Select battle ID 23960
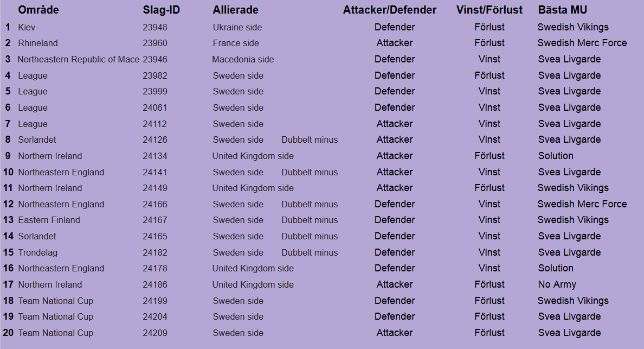 tap(155, 43)
